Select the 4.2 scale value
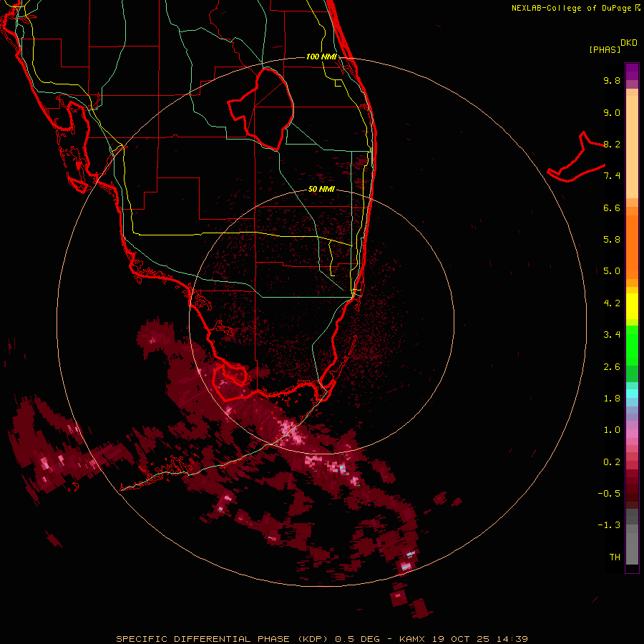Screen dimensions: 644x644 (612, 303)
